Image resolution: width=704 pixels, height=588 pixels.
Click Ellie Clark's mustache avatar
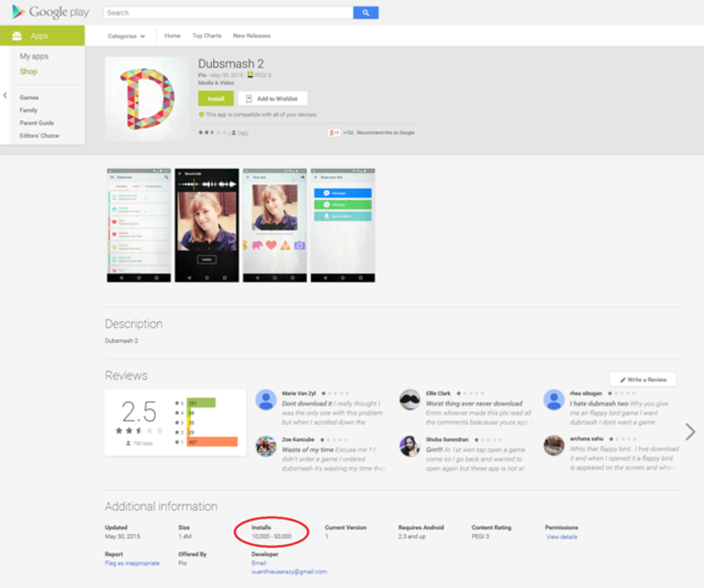410,399
